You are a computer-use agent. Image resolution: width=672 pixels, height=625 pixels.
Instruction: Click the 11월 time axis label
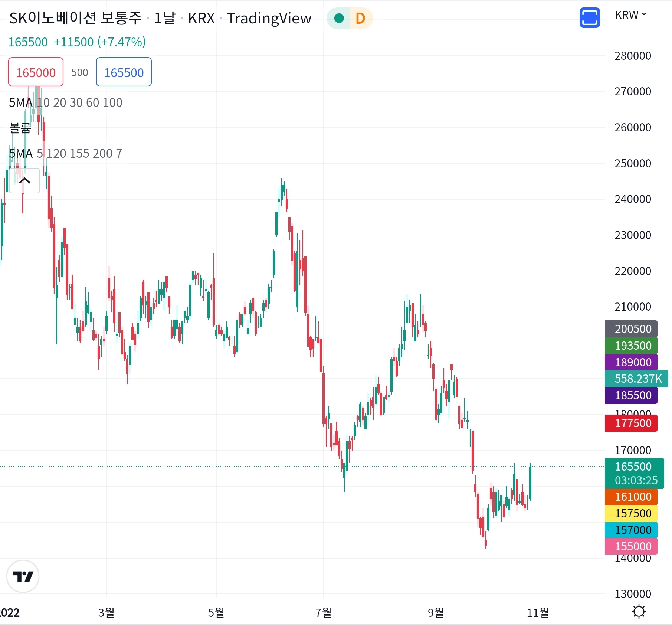(538, 612)
